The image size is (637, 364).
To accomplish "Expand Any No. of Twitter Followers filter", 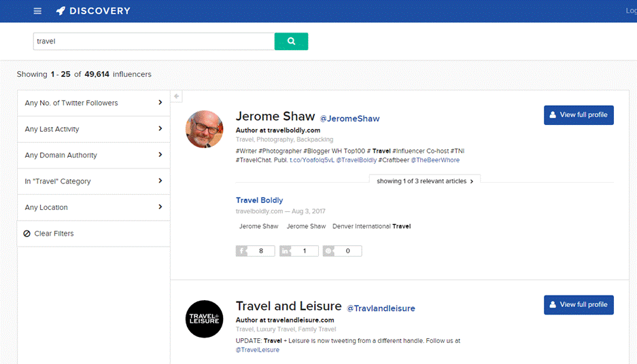I will (x=93, y=103).
